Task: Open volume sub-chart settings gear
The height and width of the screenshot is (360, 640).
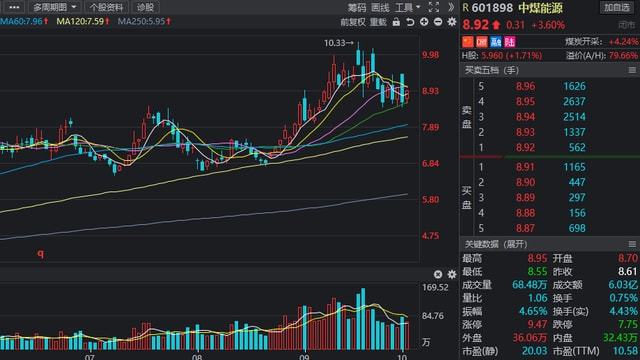Action: pos(452,274)
